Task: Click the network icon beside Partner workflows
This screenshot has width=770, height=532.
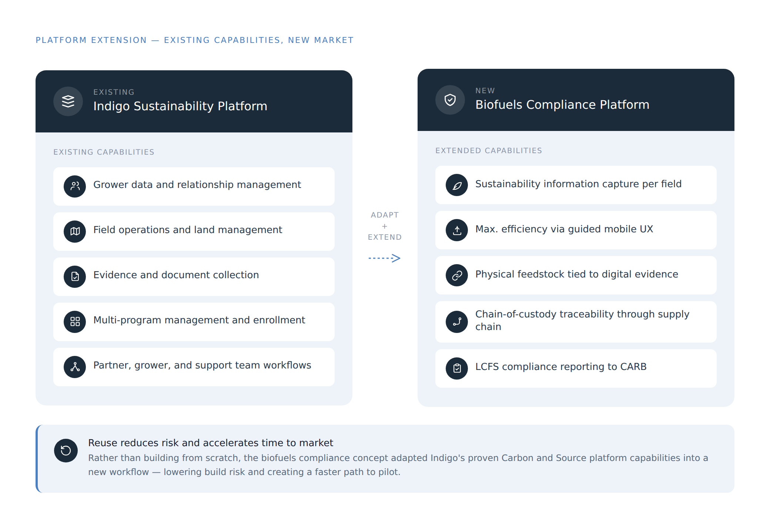Action: click(75, 367)
